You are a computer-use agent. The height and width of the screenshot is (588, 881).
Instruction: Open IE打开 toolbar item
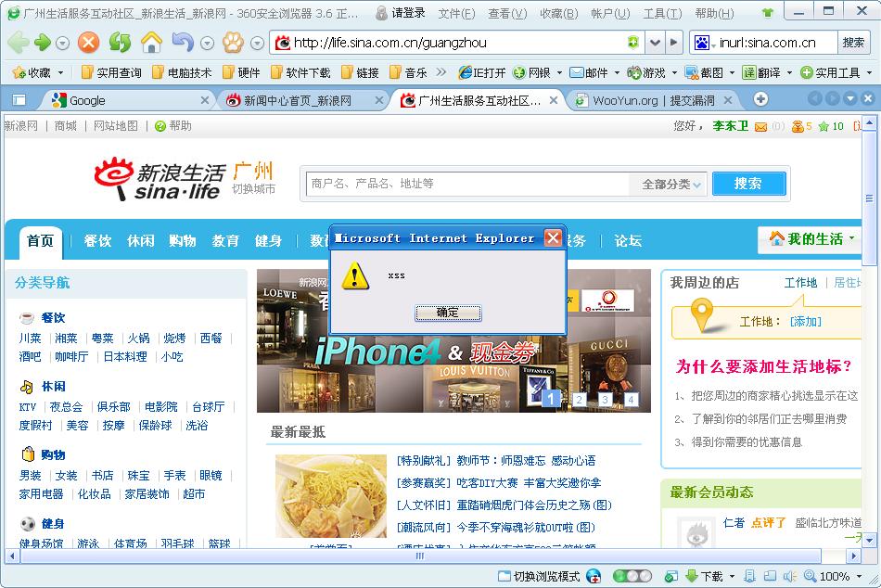pos(481,72)
